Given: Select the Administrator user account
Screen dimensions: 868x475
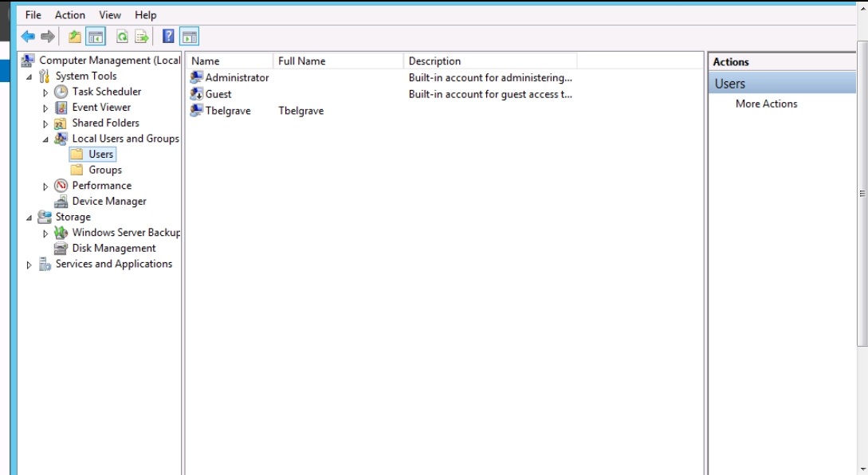Looking at the screenshot, I should [x=237, y=78].
